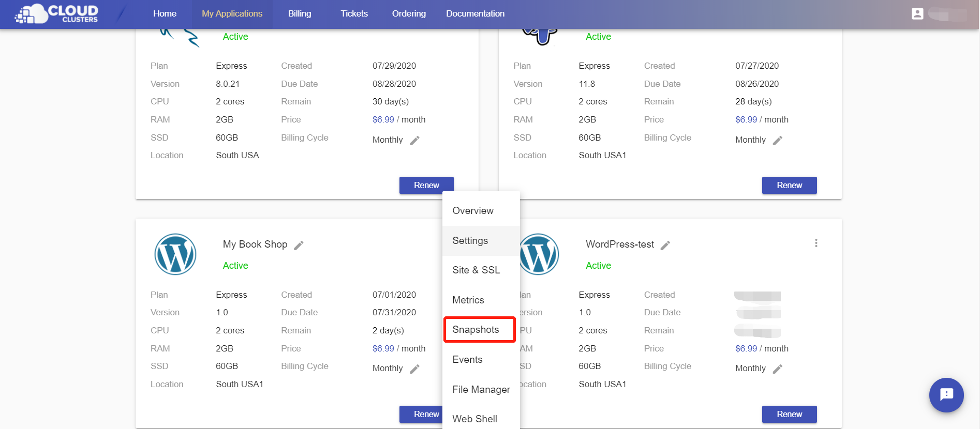
Task: Renew the version 11.8 application
Action: [x=789, y=185]
